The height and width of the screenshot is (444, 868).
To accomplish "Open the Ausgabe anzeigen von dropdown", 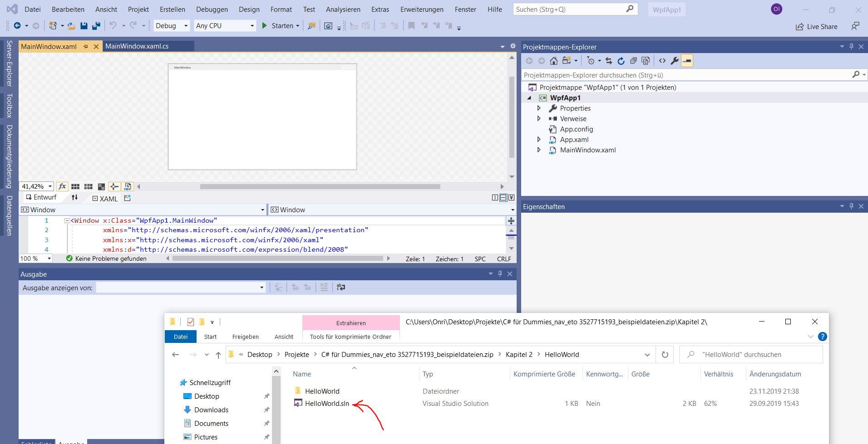I will tap(181, 288).
